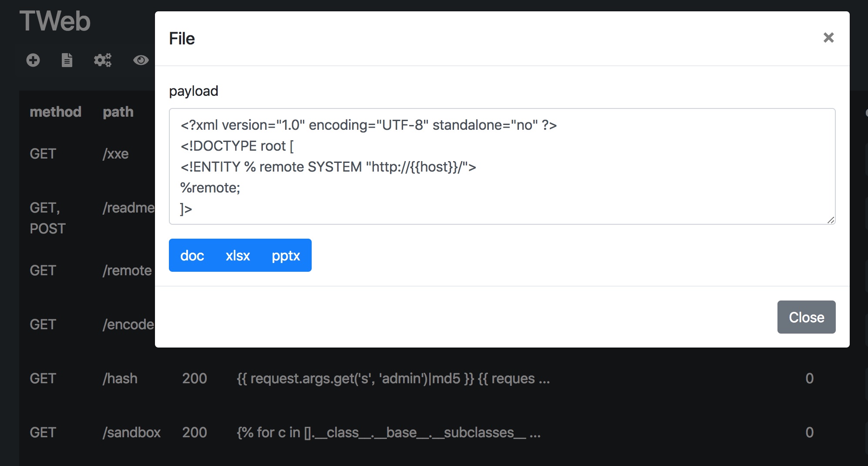This screenshot has width=868, height=466.
Task: Open the settings gears icon
Action: coord(103,60)
